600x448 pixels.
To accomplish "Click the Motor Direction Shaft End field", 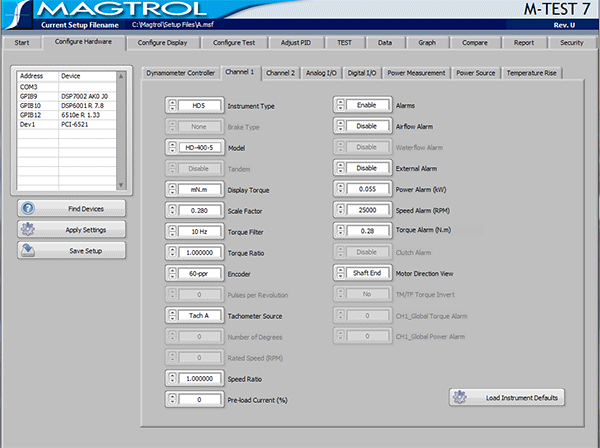I will tap(367, 273).
